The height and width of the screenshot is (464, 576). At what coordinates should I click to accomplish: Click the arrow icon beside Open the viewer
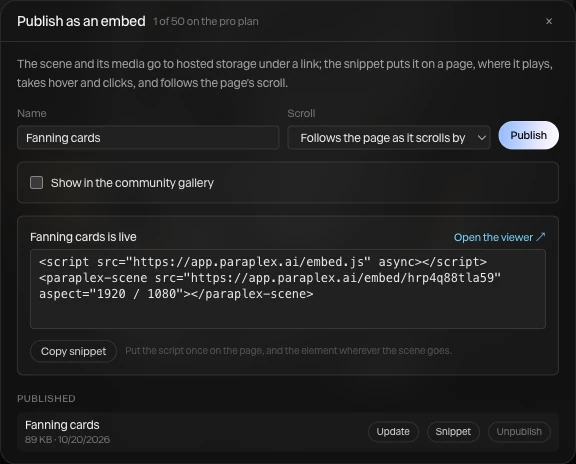click(540, 237)
